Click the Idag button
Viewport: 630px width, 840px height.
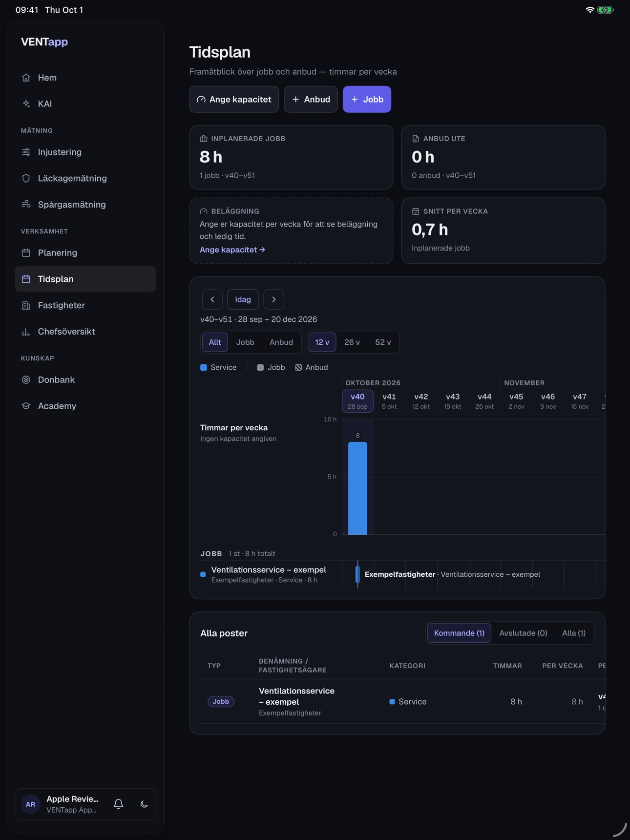(243, 299)
